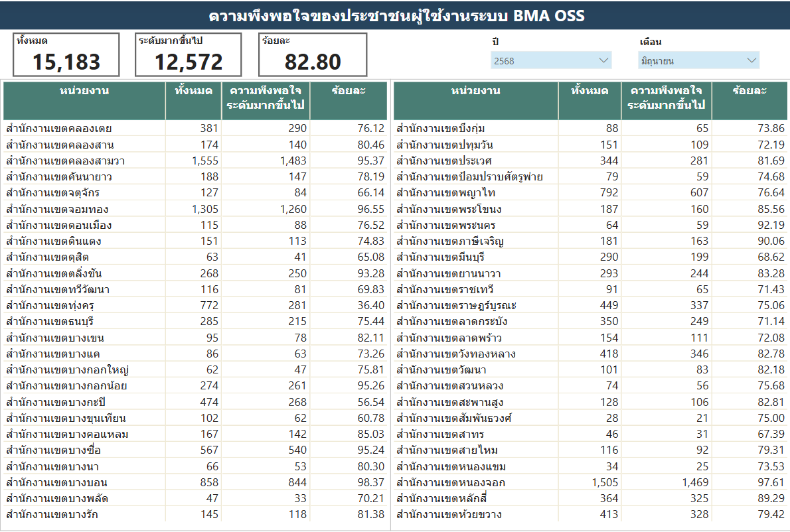The width and height of the screenshot is (790, 532).
Task: Select row สำนักงานเขตสะพานสูง
Action: (x=590, y=402)
